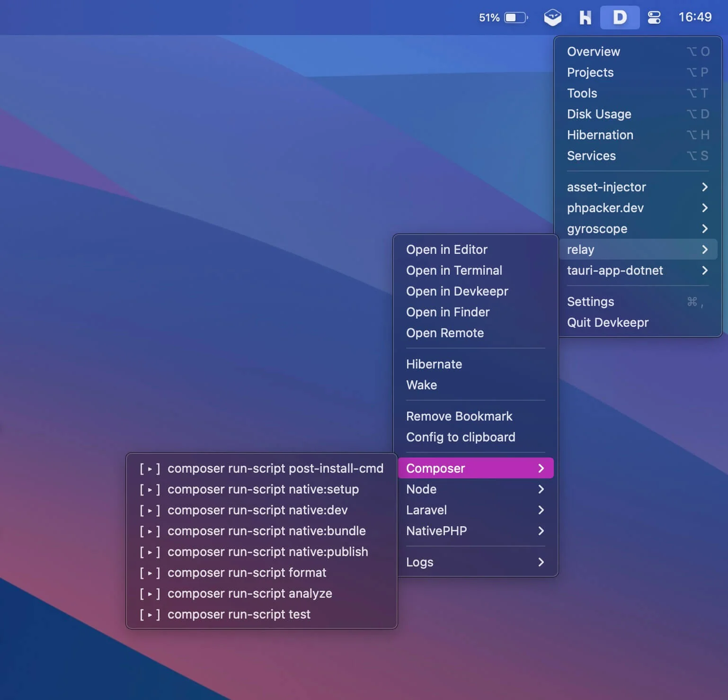This screenshot has height=700, width=728.
Task: Start composer run-script native:publish via play icon
Action: click(151, 552)
